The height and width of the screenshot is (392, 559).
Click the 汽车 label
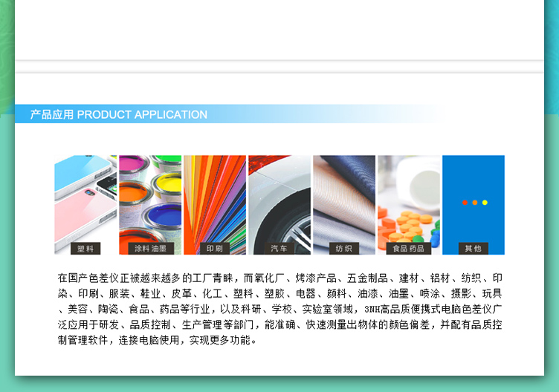(x=279, y=249)
